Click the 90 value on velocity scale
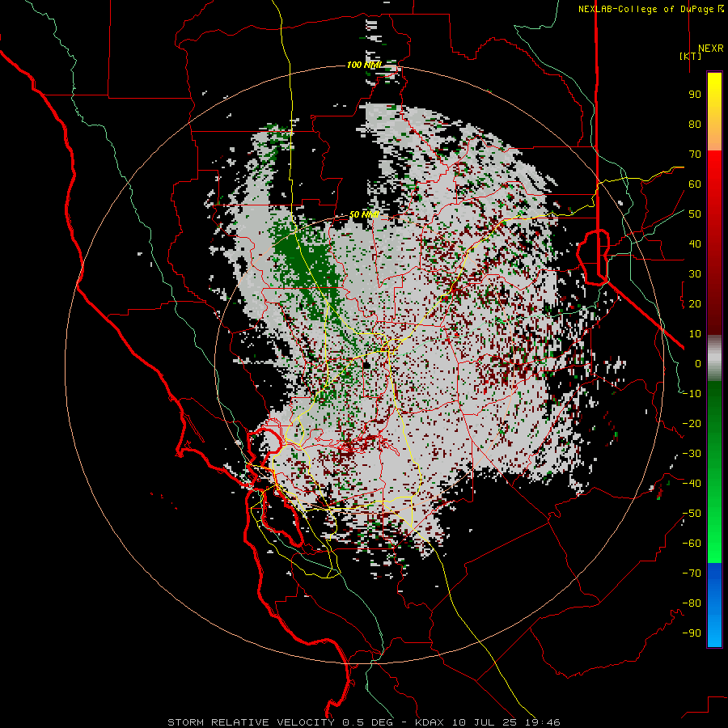Viewport: 728px width, 728px height. [695, 95]
